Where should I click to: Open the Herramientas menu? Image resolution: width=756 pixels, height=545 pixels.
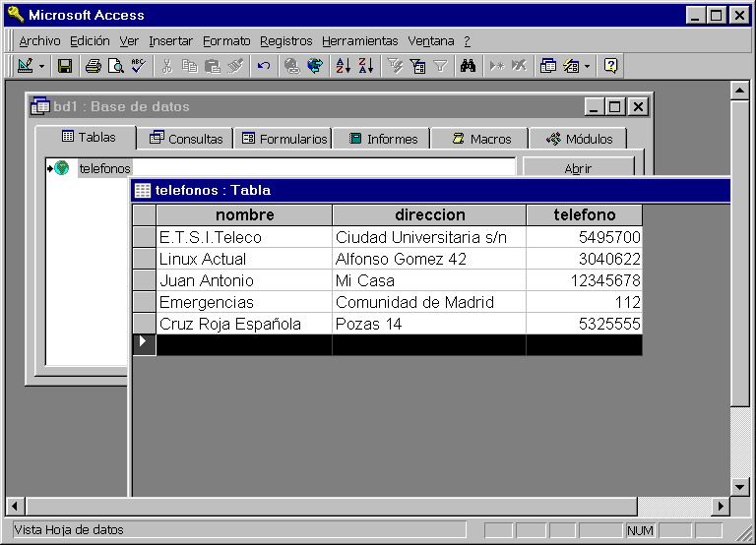coord(359,41)
